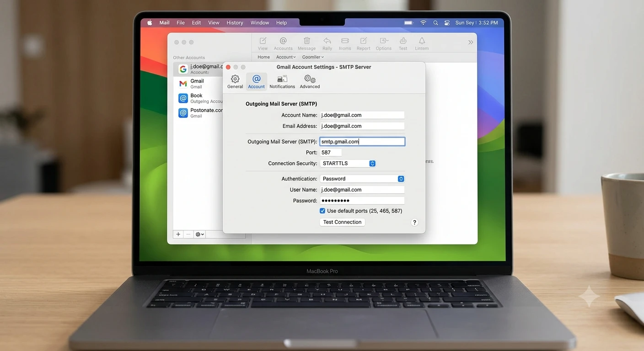Screen dimensions: 644x351
Task: Open the sidebar action gear menu
Action: pos(200,234)
